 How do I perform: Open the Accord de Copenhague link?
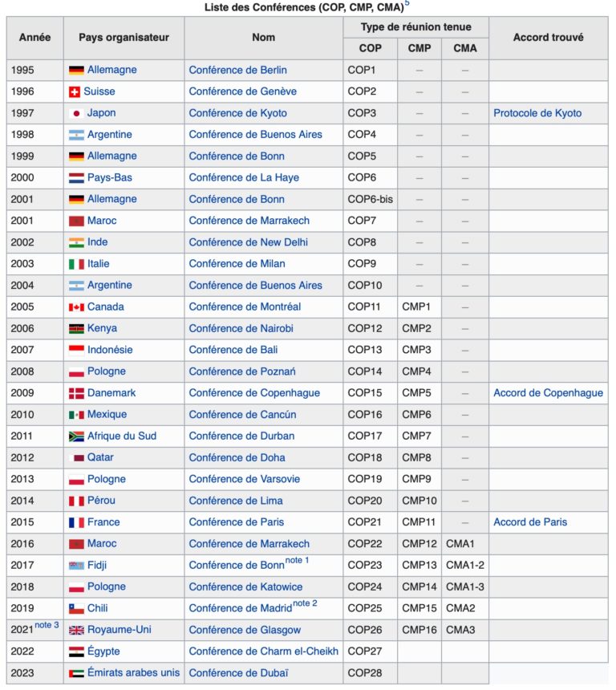tap(549, 393)
